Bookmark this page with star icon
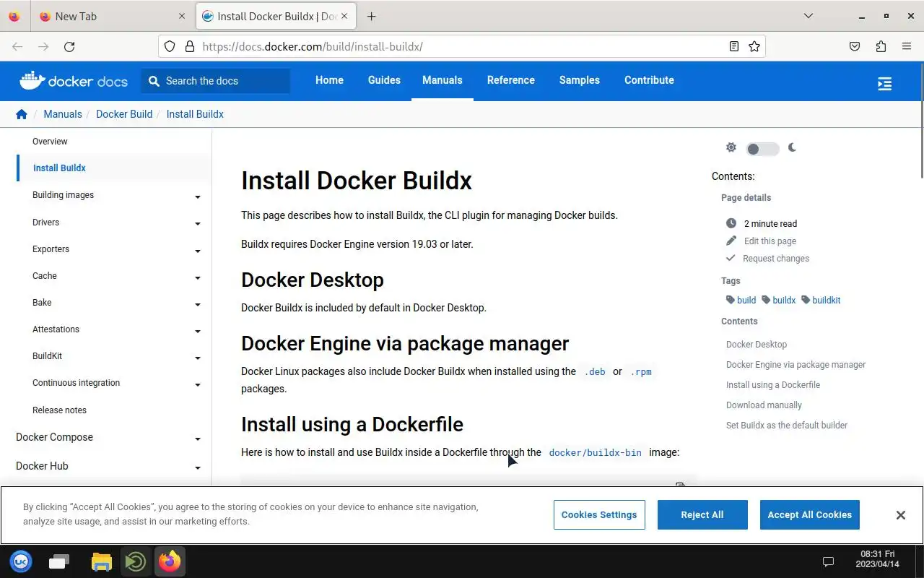The image size is (924, 578). coord(754,46)
